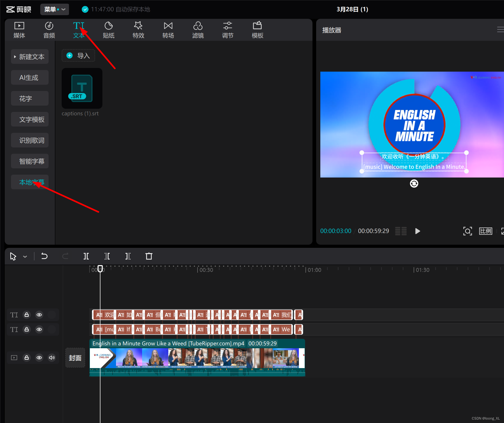Screen dimensions: 504x423
Task: Lock the English subtitle text track
Action: pos(27,329)
